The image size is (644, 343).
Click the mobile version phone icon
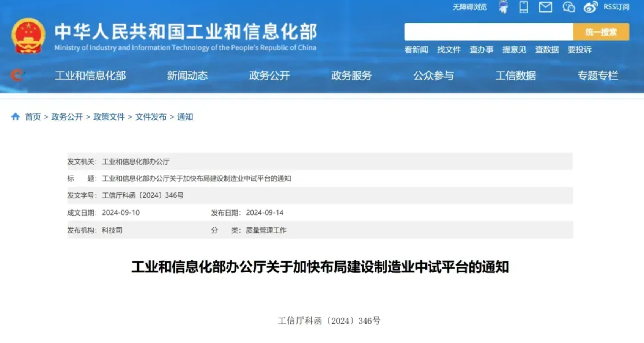pos(524,7)
